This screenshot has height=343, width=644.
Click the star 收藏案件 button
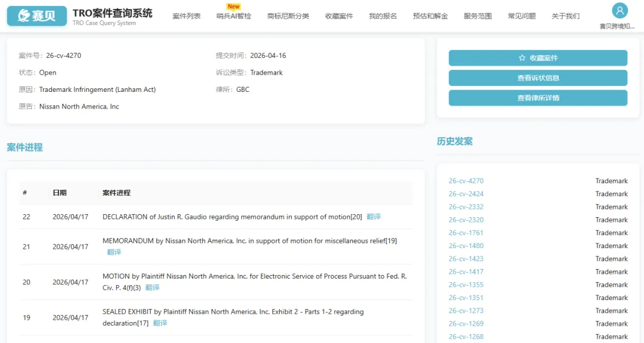(537, 58)
